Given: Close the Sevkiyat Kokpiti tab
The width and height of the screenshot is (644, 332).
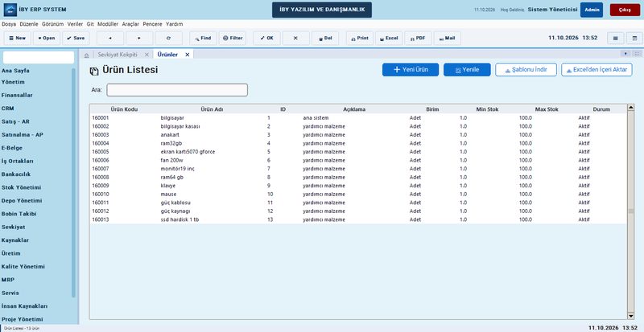Looking at the screenshot, I should pos(147,55).
